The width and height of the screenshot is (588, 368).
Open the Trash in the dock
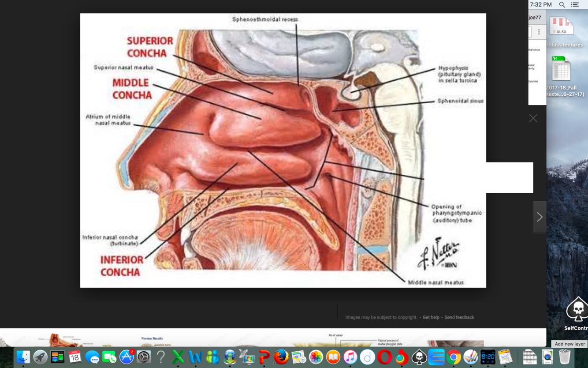(x=565, y=357)
